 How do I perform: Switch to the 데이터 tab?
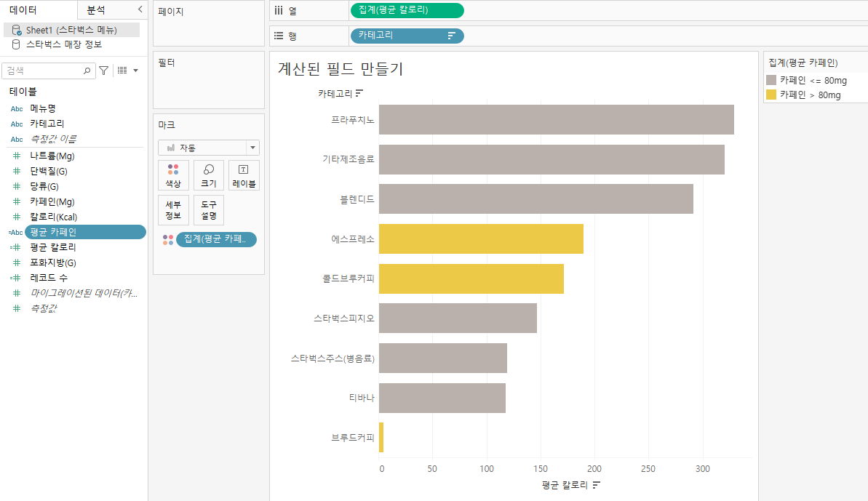tap(23, 10)
